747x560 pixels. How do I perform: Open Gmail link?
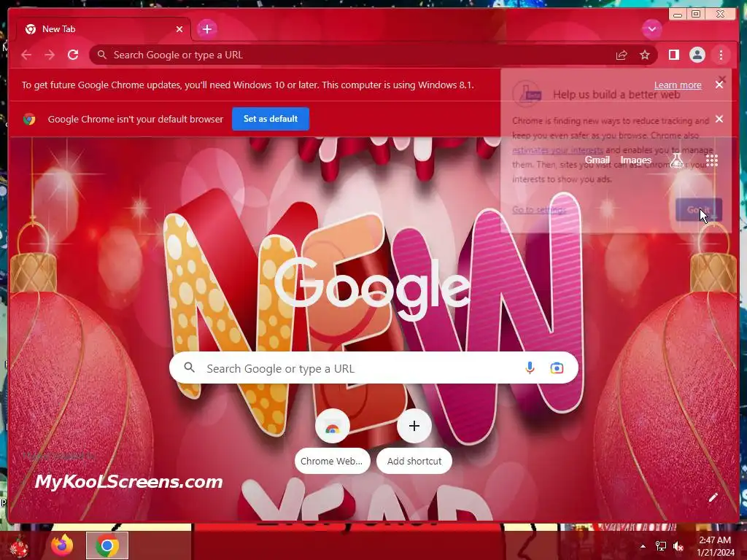click(x=597, y=160)
